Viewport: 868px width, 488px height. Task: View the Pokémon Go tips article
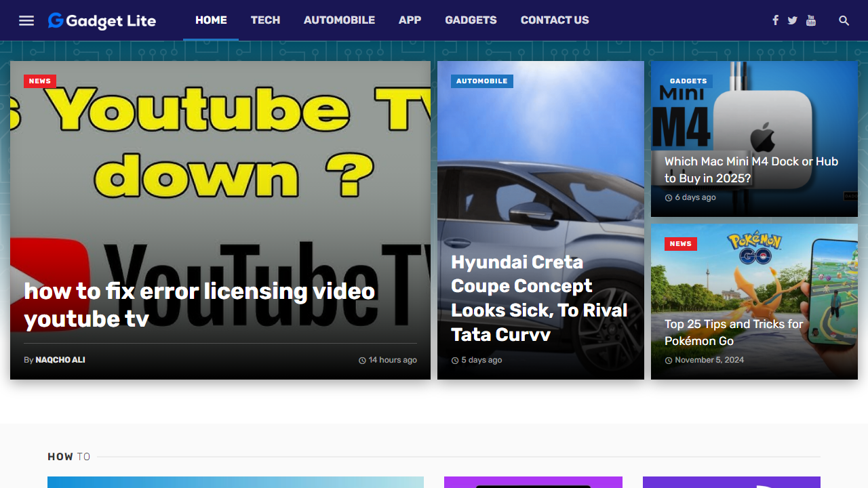pos(734,332)
